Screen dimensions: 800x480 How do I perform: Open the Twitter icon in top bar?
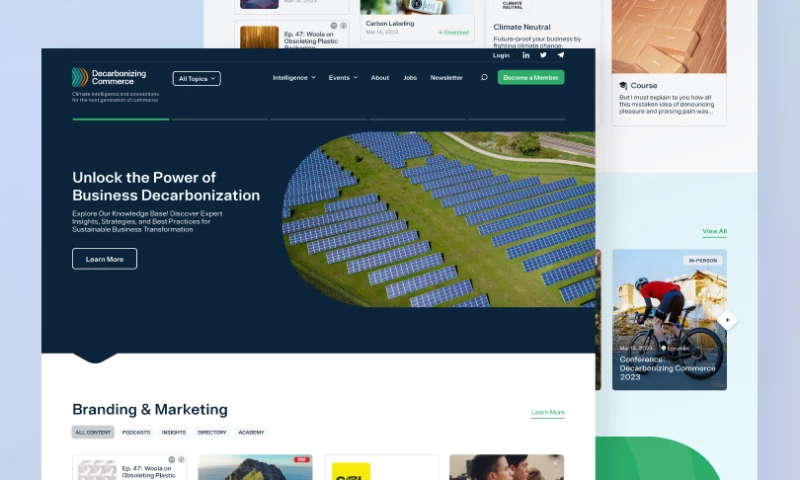[543, 55]
